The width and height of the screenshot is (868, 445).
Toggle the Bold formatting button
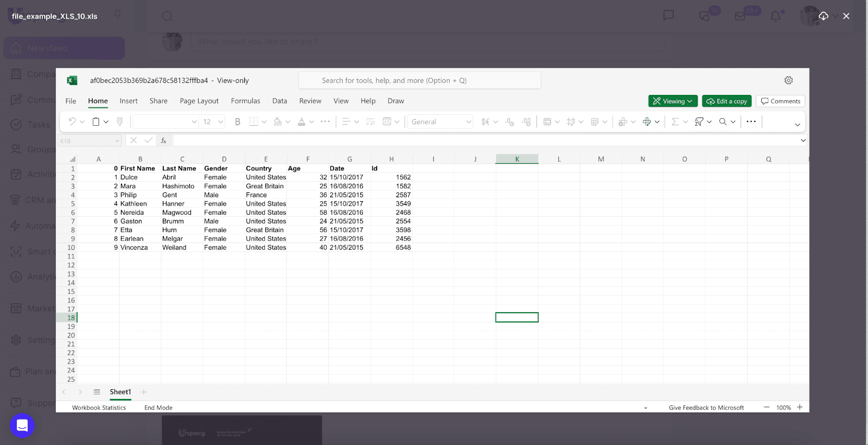(x=237, y=122)
